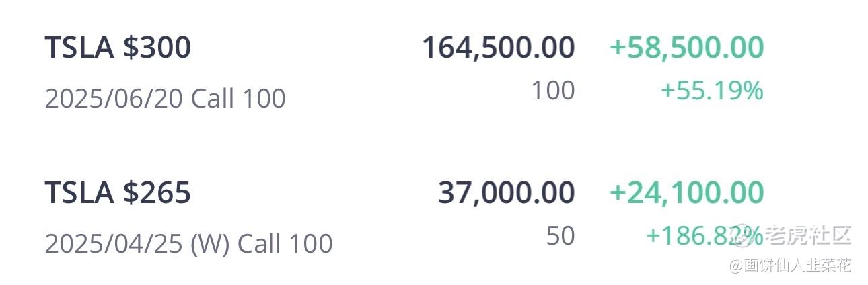Click the 2025/04/25 expiration date
The height and width of the screenshot is (285, 868).
[114, 243]
